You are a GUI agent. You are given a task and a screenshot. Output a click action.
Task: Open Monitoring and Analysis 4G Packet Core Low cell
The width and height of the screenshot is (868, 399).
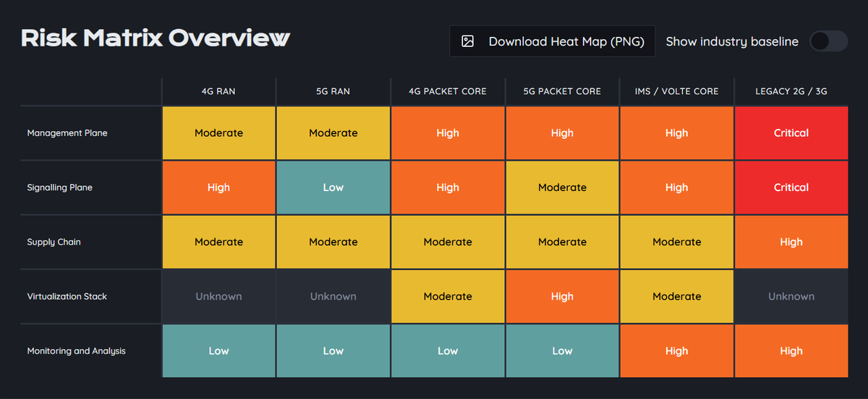[448, 351]
